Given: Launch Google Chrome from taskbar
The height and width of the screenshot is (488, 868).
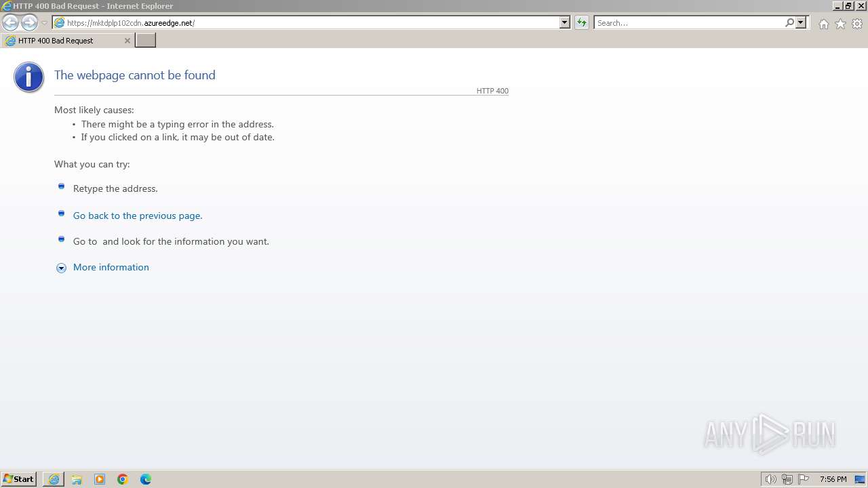Looking at the screenshot, I should pyautogui.click(x=123, y=479).
